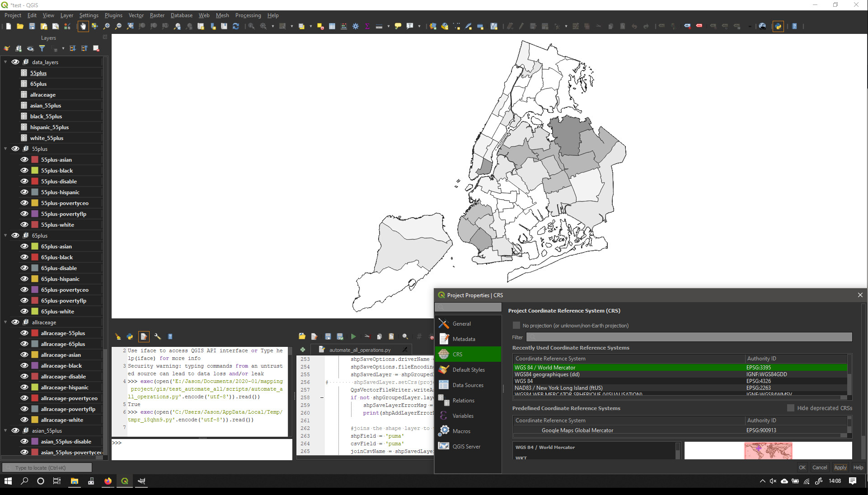Click the Help button in Project Properties
Viewport: 868px width, 495px height.
coord(858,467)
